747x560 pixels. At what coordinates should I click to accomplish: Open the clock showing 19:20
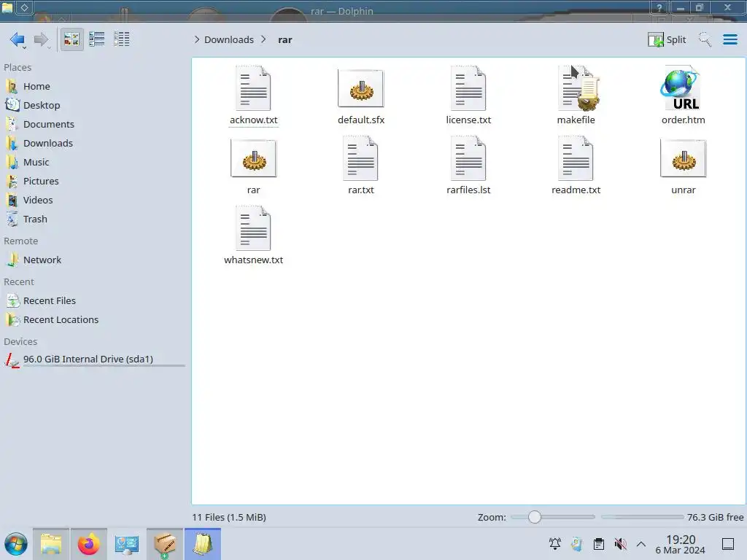[x=681, y=544]
